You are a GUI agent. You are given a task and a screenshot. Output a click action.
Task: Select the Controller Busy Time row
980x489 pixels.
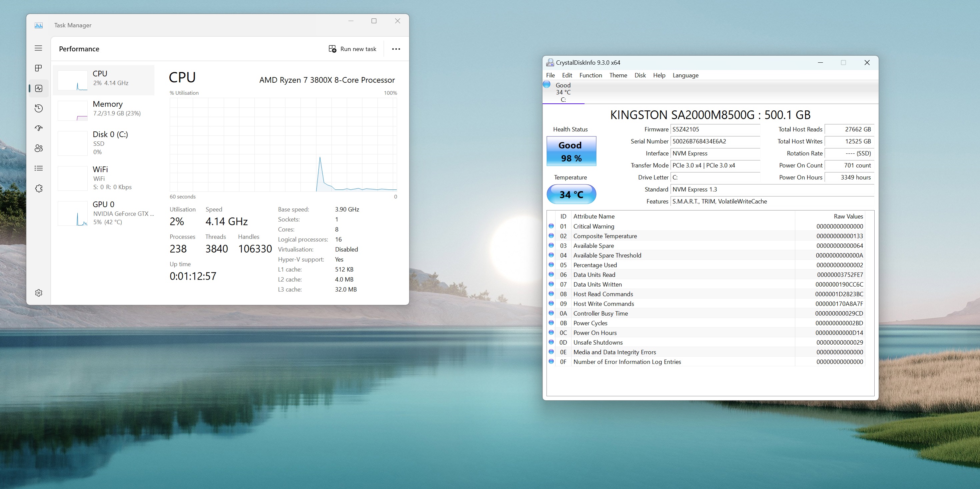706,314
